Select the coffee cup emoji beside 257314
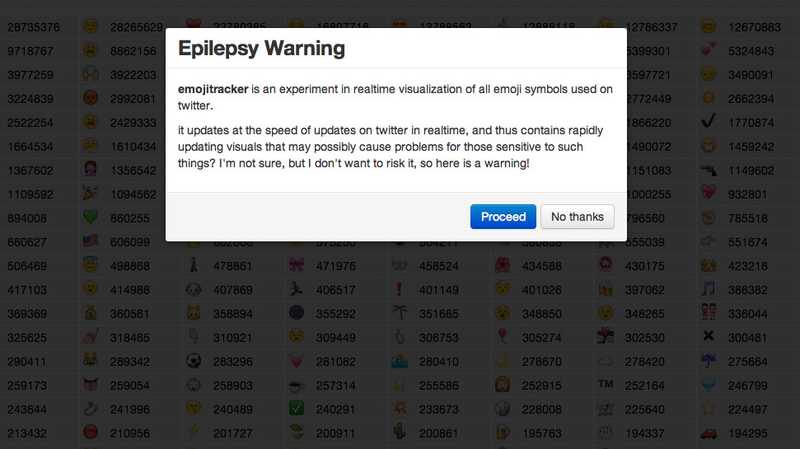Viewport: 800px width, 449px height. 296,385
